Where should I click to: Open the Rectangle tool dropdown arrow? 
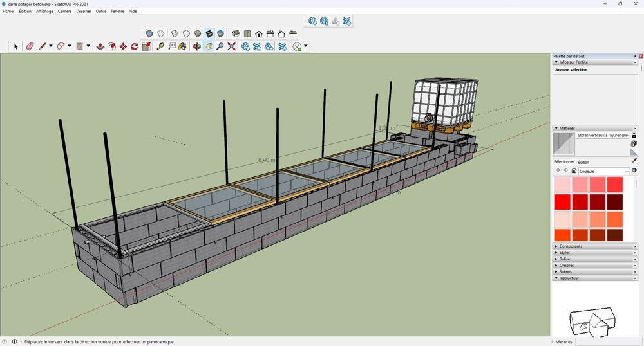[x=88, y=46]
